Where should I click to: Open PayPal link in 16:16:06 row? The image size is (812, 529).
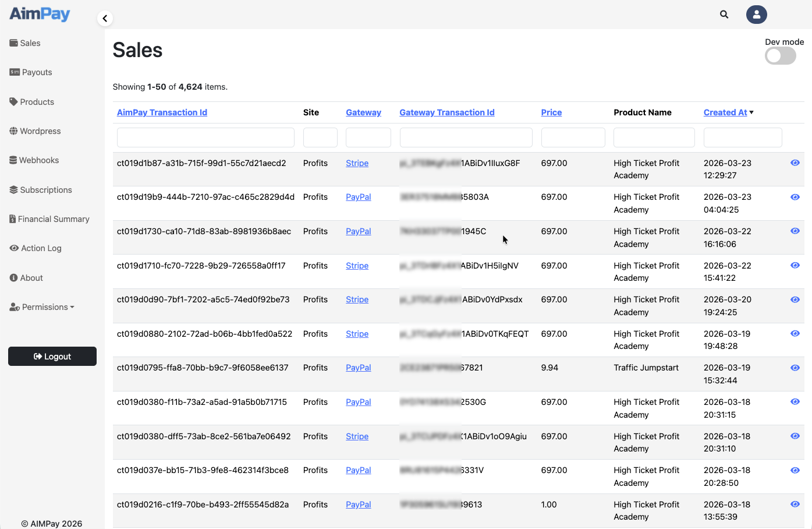tap(359, 231)
